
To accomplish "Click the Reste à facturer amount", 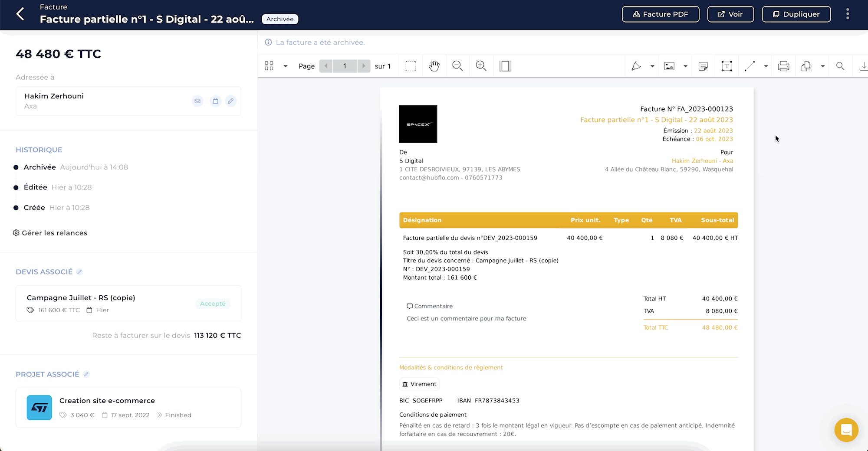I will (217, 335).
